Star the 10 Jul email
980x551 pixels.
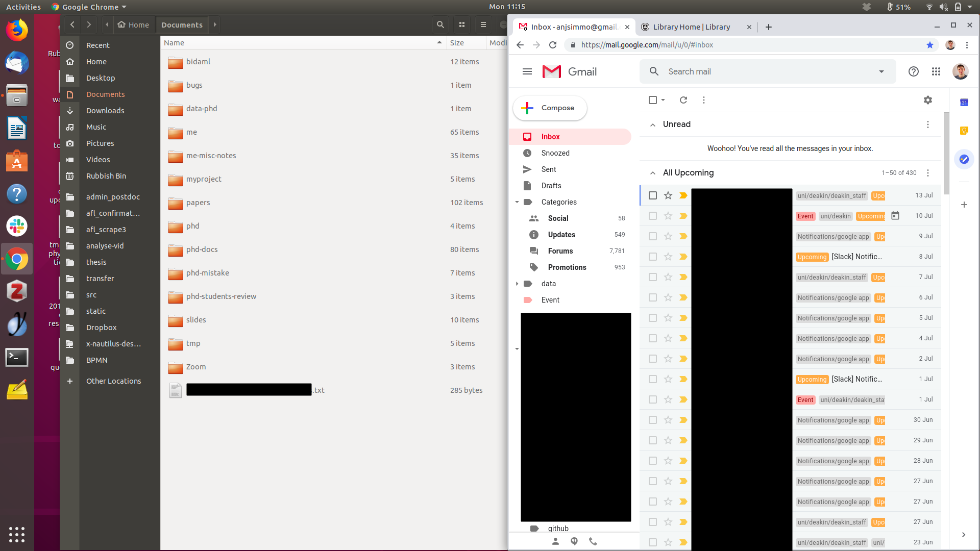coord(668,216)
